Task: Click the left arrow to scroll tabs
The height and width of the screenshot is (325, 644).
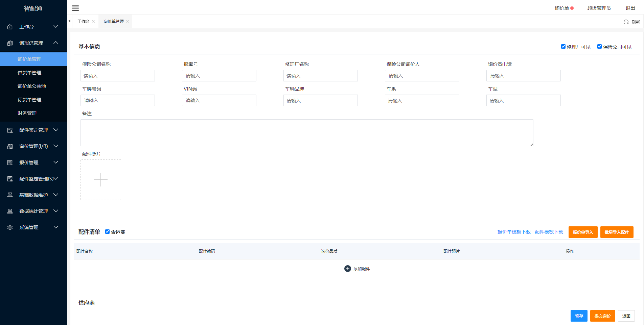Action: pyautogui.click(x=69, y=21)
